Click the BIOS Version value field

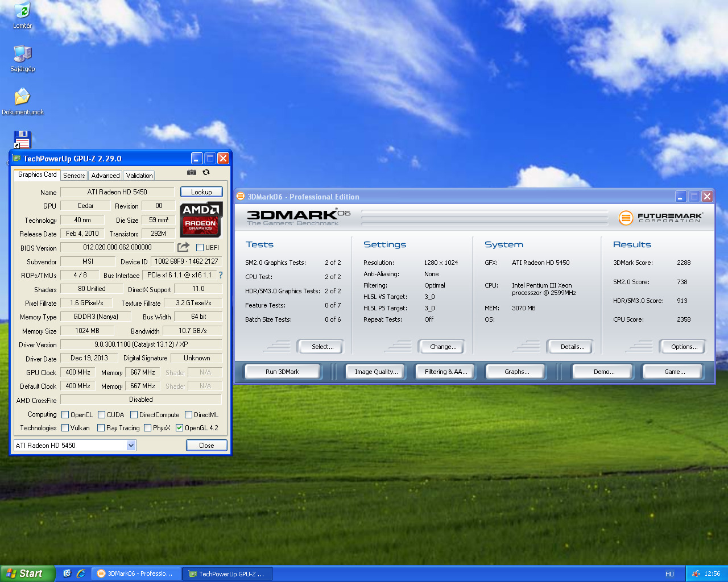(x=117, y=247)
